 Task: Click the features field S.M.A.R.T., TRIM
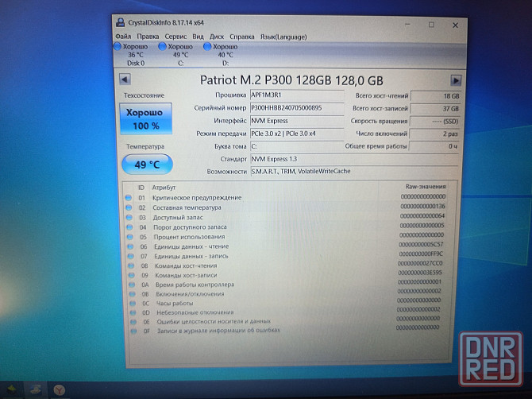(354, 171)
